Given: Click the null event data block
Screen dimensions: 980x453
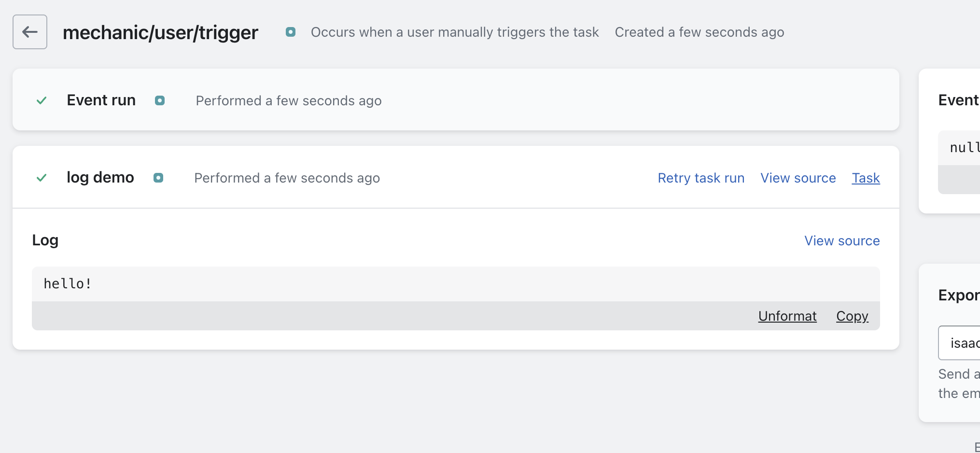Looking at the screenshot, I should coord(963,148).
